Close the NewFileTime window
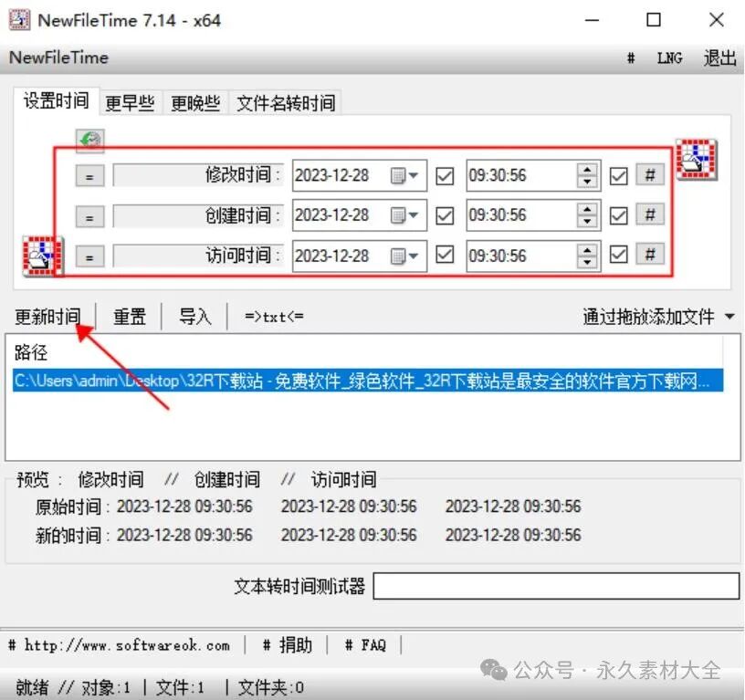The width and height of the screenshot is (745, 700). (x=717, y=20)
